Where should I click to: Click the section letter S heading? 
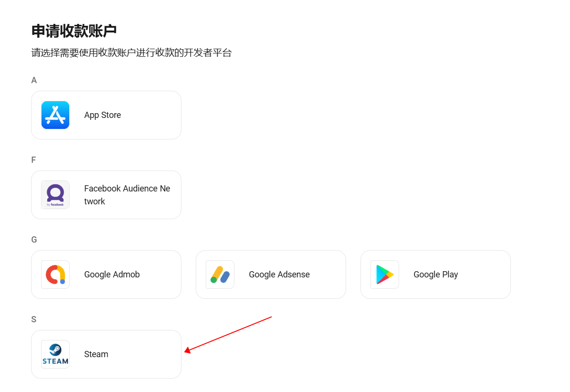34,319
